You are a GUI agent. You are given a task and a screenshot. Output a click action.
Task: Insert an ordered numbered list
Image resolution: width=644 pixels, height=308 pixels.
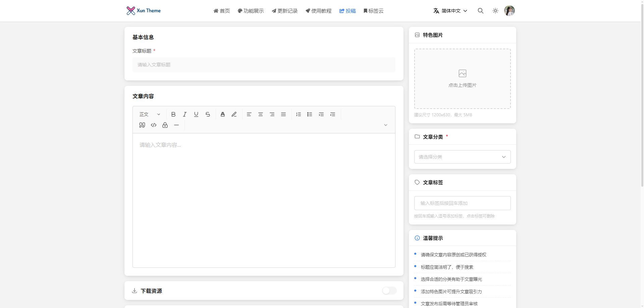[x=298, y=114]
